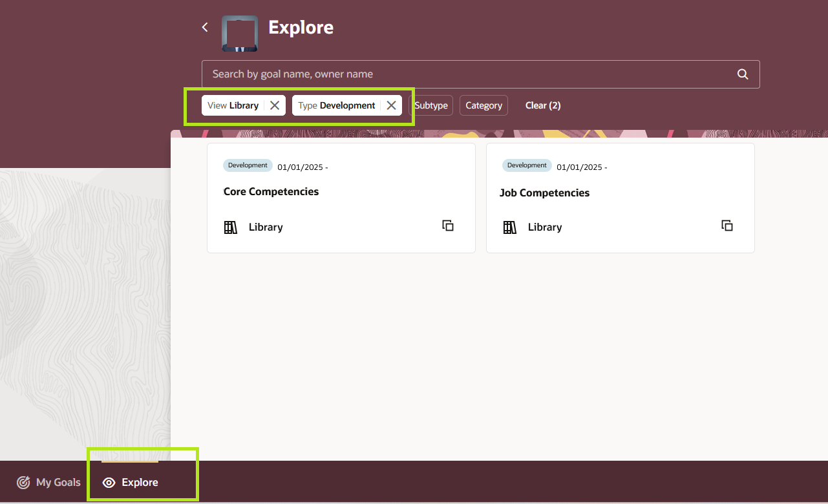Switch to the My Goals tab

[49, 482]
